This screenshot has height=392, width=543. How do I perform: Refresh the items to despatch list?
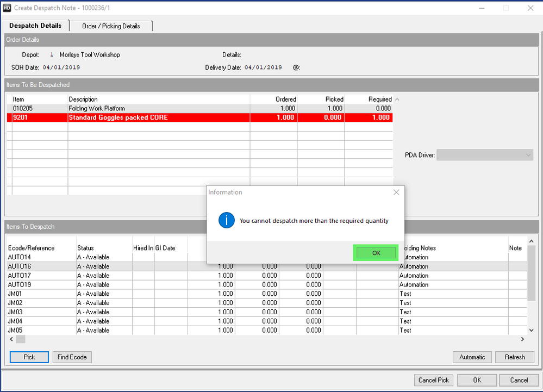point(514,357)
